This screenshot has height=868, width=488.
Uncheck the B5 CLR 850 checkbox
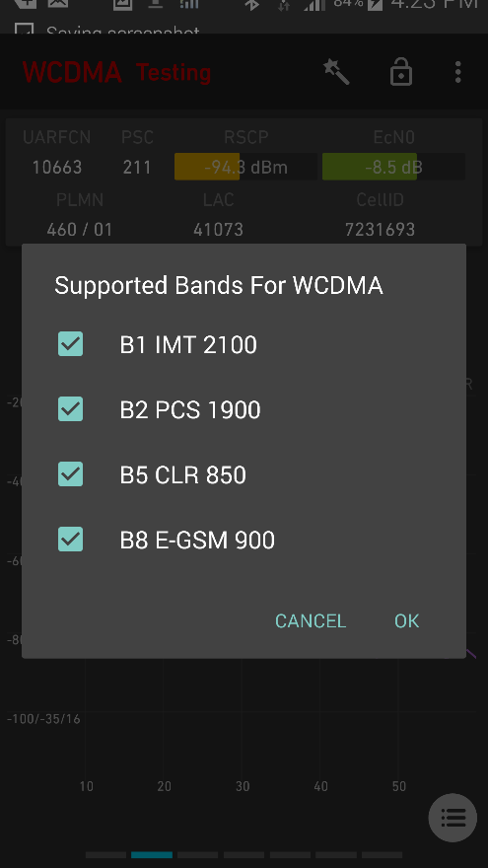tap(71, 474)
